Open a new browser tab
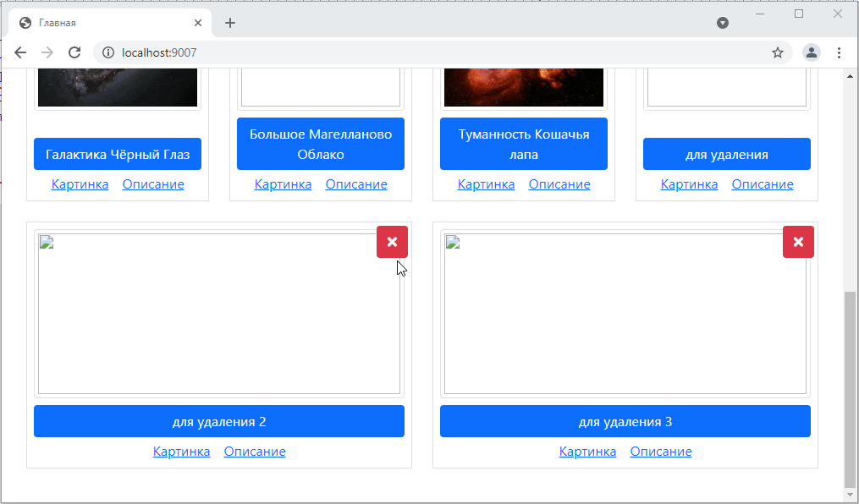 [x=230, y=23]
